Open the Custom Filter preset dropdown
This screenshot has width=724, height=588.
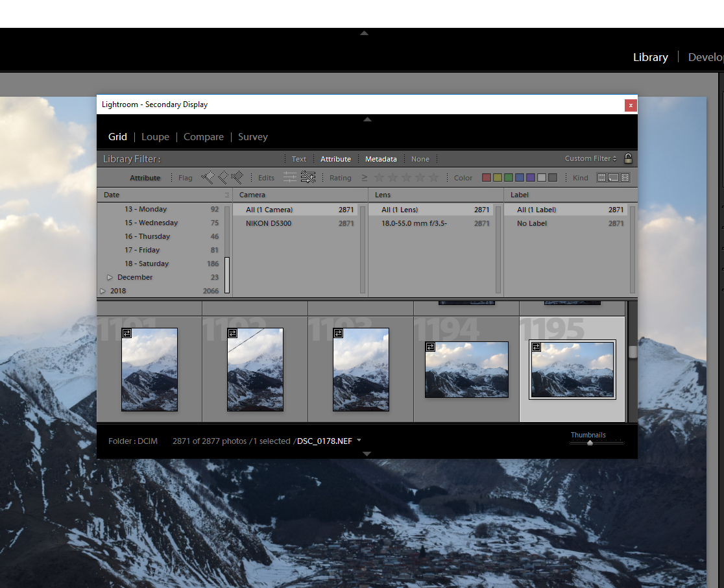click(590, 158)
